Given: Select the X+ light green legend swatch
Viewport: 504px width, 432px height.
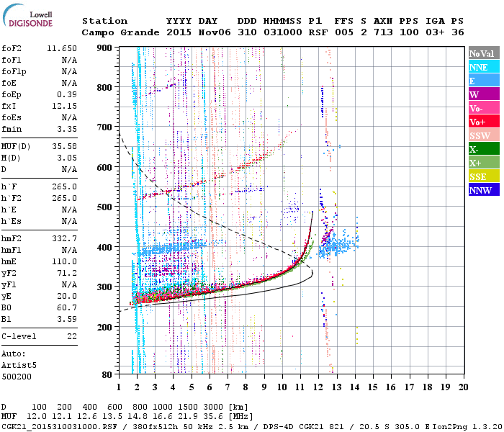Looking at the screenshot, I should 484,163.
